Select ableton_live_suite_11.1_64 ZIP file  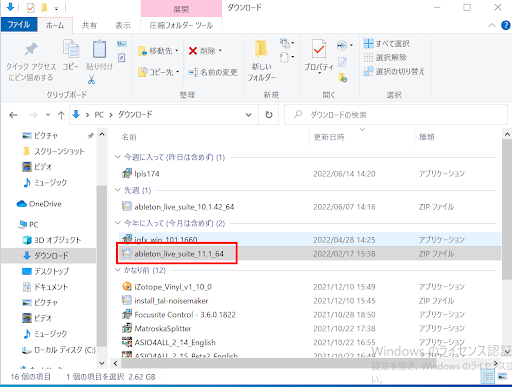[310, 254]
